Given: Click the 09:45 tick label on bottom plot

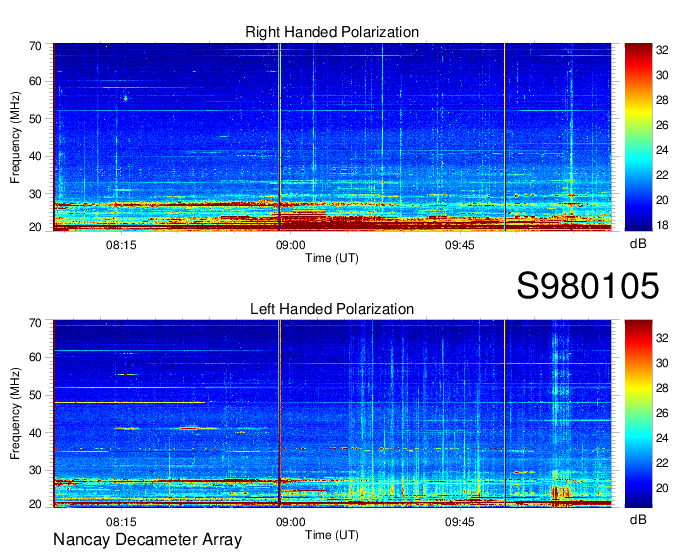Looking at the screenshot, I should [460, 522].
